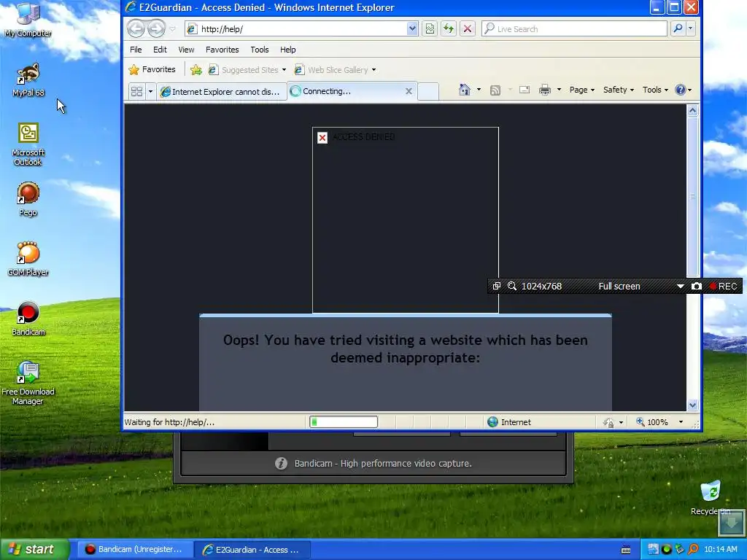The image size is (747, 560).
Task: Click the Print icon in command bar
Action: click(544, 90)
